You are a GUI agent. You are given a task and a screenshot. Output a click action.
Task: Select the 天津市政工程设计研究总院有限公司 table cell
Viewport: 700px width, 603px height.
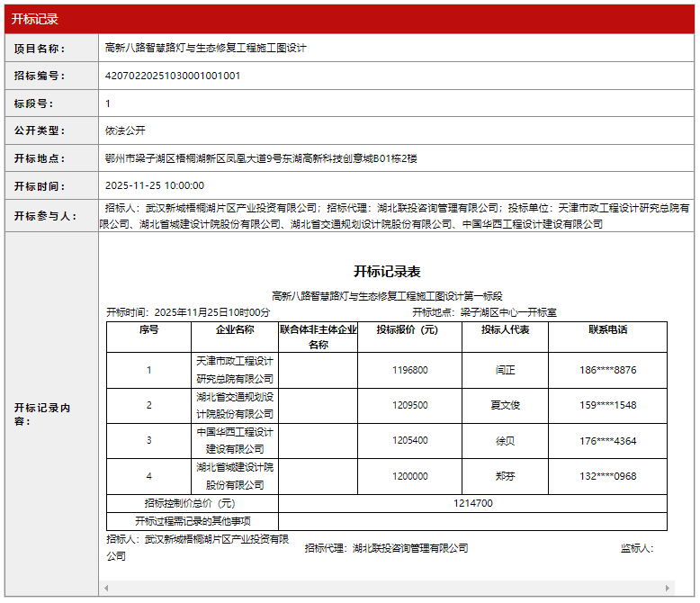[235, 370]
